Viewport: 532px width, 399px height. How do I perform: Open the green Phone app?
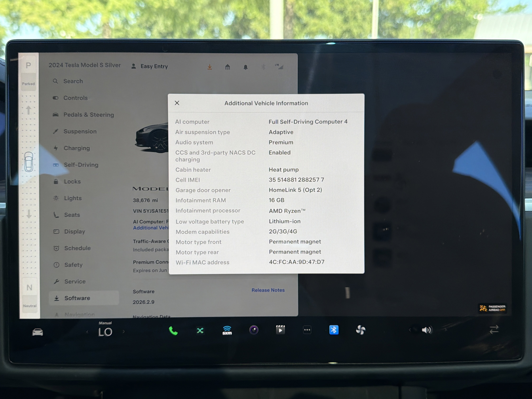(173, 331)
